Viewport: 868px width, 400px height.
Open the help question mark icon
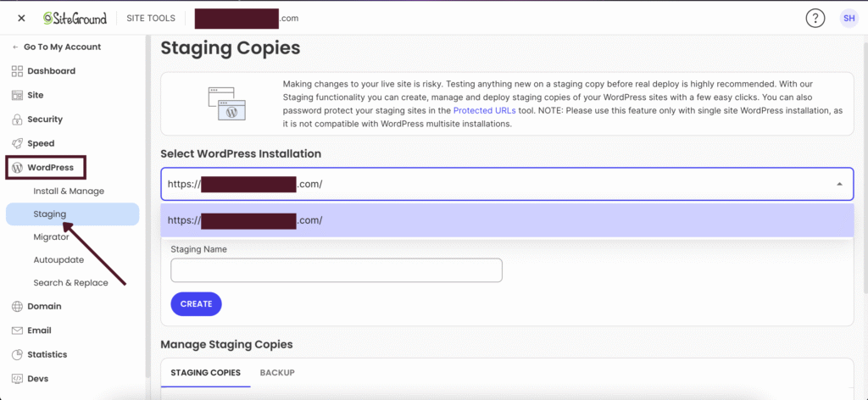pyautogui.click(x=815, y=19)
